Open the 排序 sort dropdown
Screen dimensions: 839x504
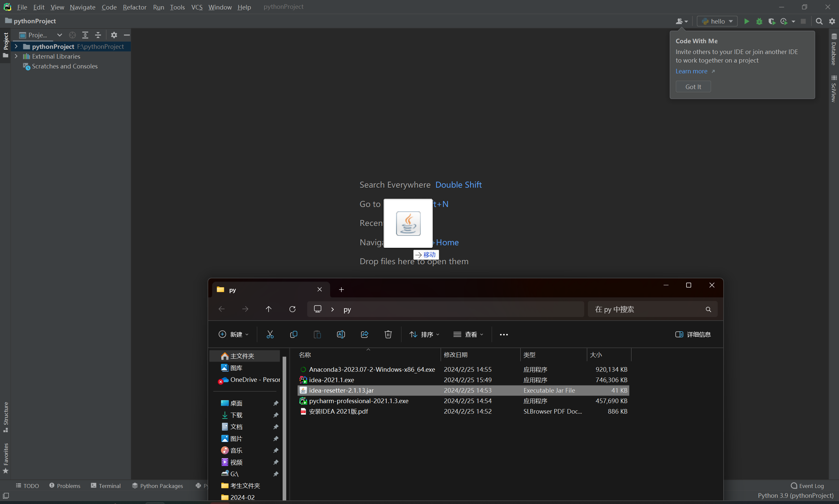click(425, 335)
